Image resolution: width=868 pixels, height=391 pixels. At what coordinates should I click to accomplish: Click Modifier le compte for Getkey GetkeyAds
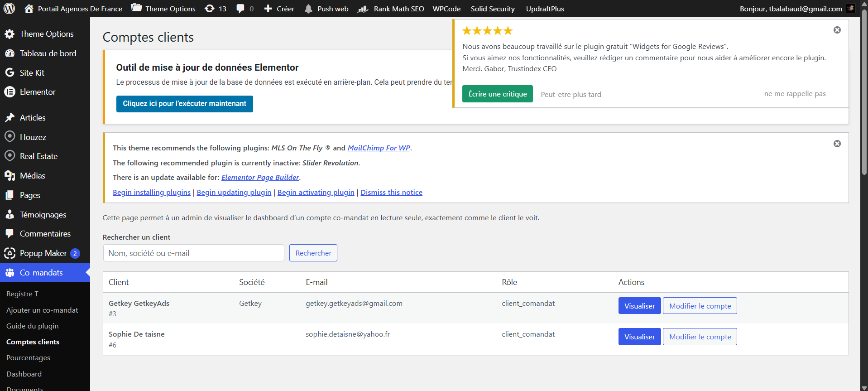point(700,306)
